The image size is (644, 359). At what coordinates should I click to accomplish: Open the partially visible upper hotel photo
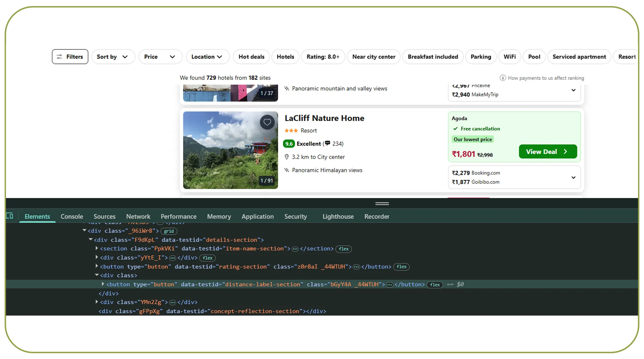[x=230, y=93]
